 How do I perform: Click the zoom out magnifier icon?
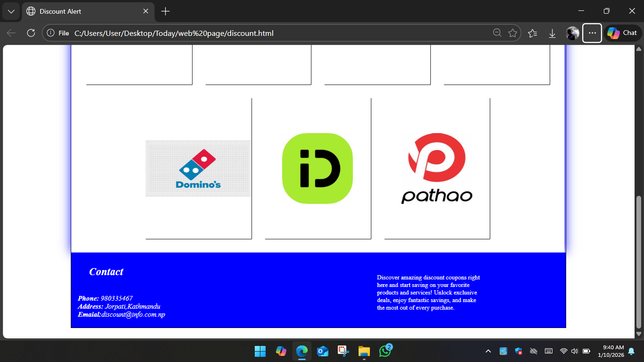click(497, 33)
